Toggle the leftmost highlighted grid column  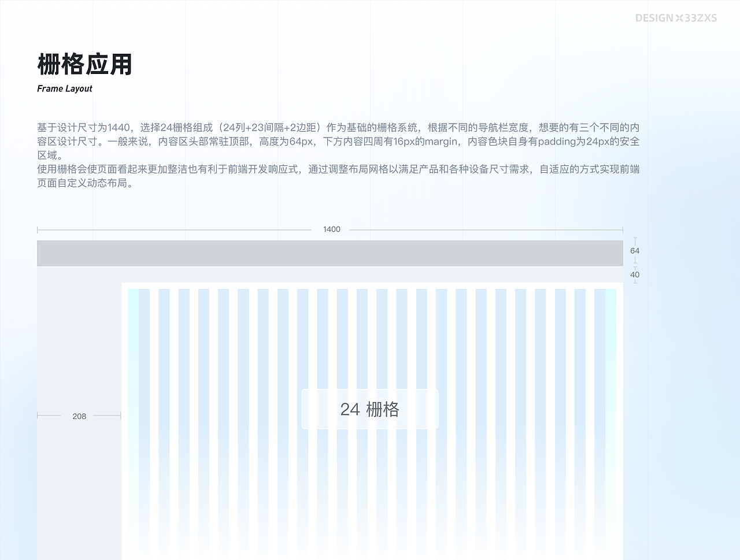click(x=133, y=405)
